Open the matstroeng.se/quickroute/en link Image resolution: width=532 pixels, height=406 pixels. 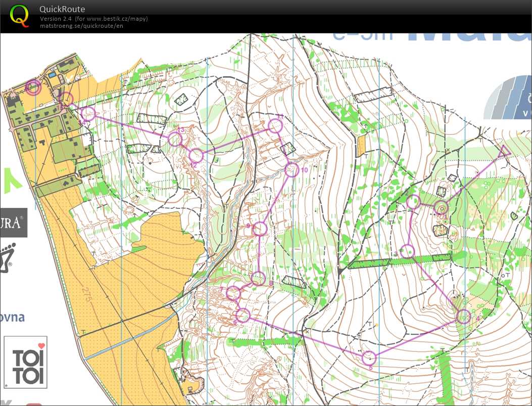(81, 26)
